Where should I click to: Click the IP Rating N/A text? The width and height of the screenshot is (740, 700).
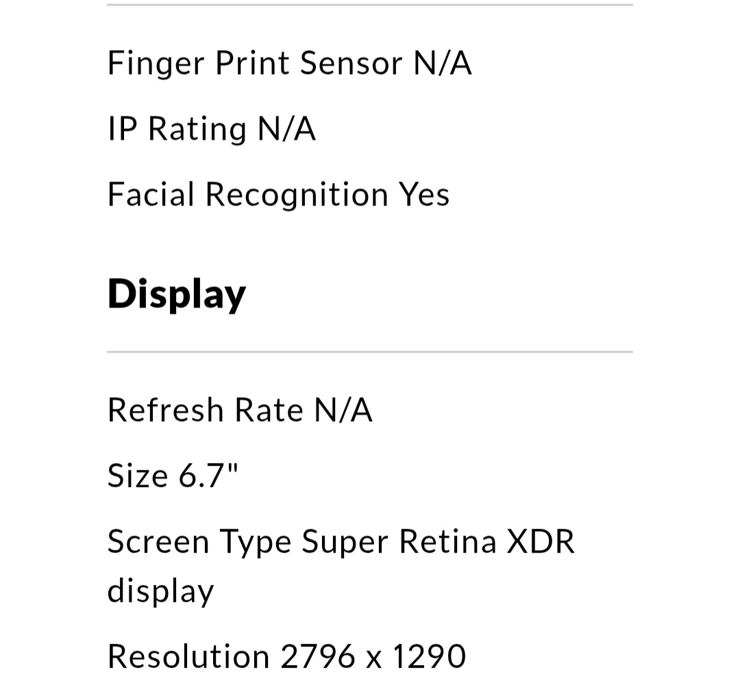pos(212,129)
